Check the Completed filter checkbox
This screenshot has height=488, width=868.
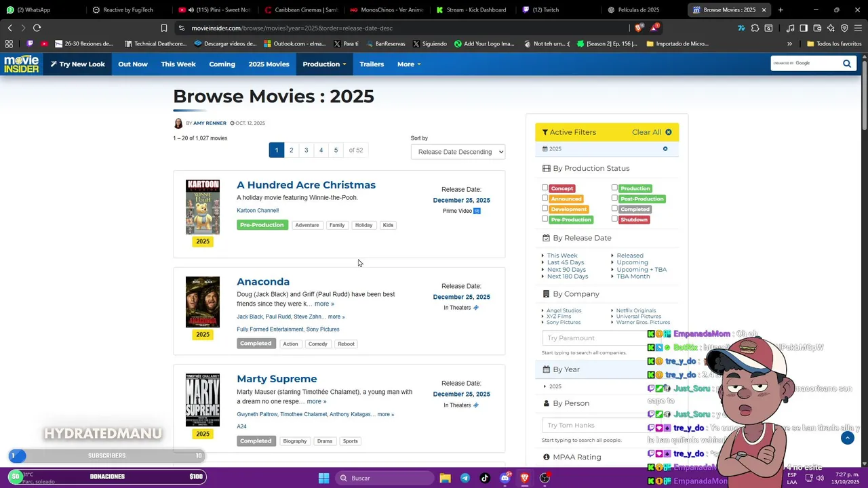(x=614, y=209)
